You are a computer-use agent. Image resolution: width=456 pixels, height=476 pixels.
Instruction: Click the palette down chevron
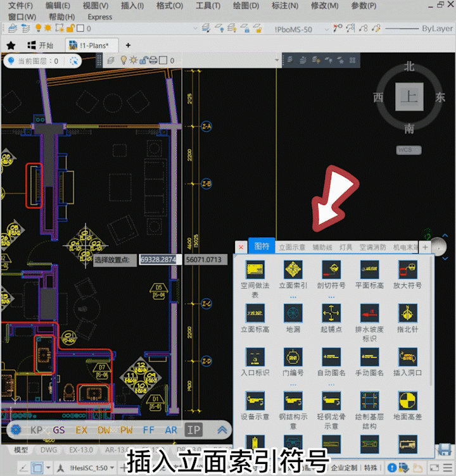click(445, 258)
